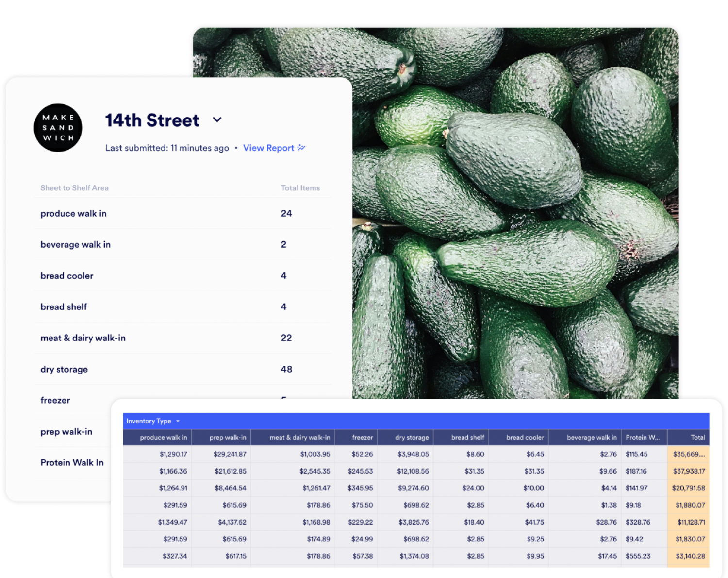Click the Sheet to Shelf Area header
The width and height of the screenshot is (728, 578).
click(74, 188)
